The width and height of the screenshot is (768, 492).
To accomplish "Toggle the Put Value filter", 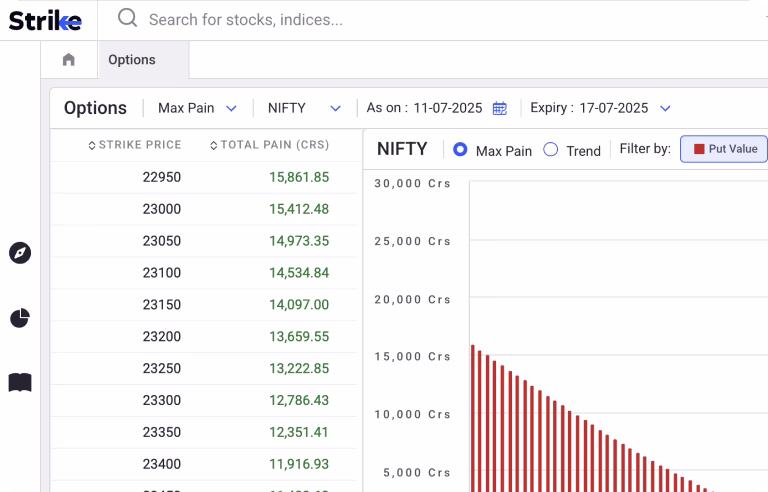I will click(x=723, y=149).
